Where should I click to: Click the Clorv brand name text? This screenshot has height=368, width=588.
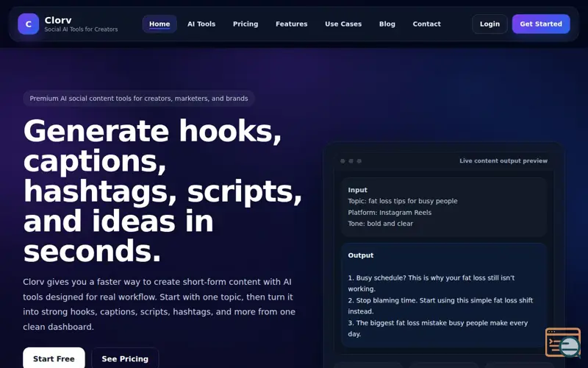coord(58,21)
